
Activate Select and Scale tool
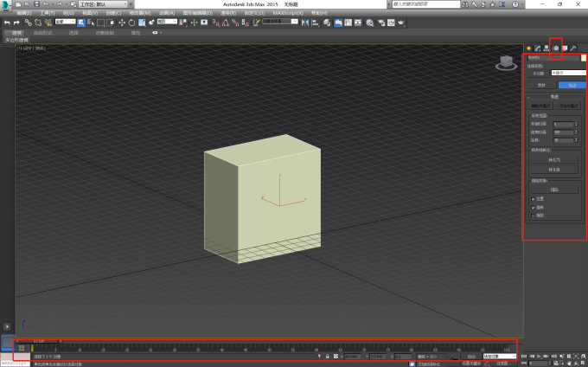142,23
